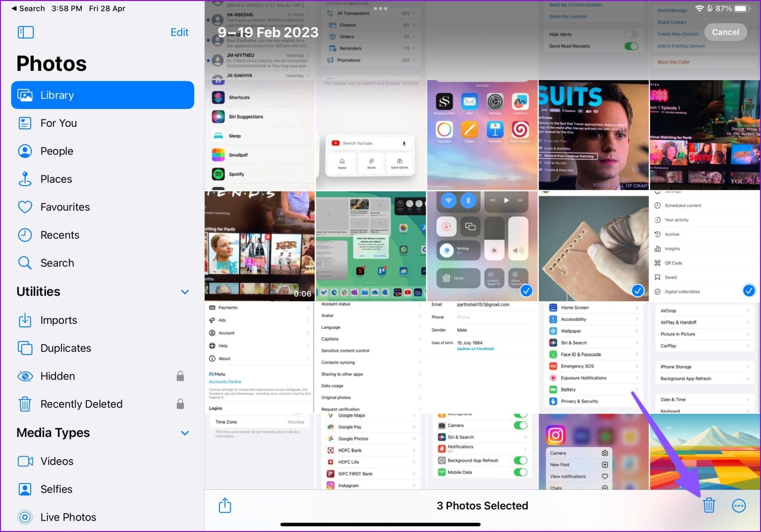
Task: Collapse the Utilities section chevron
Action: tap(185, 292)
